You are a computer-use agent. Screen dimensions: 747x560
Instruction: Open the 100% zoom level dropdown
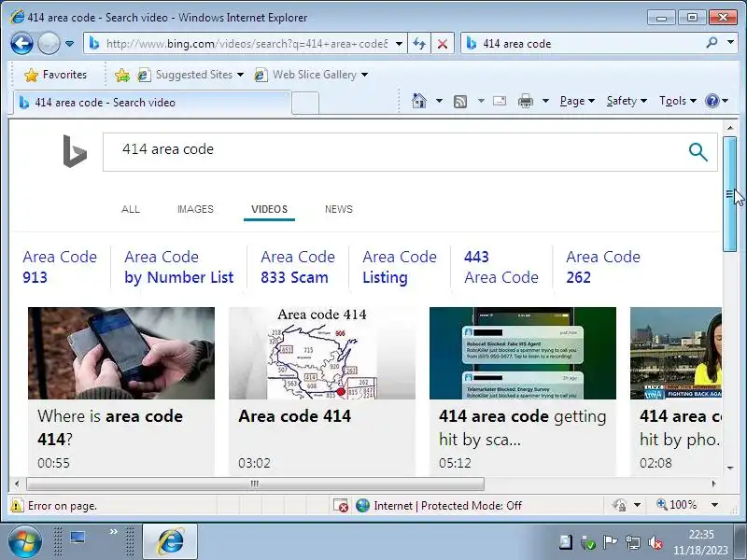(x=714, y=505)
